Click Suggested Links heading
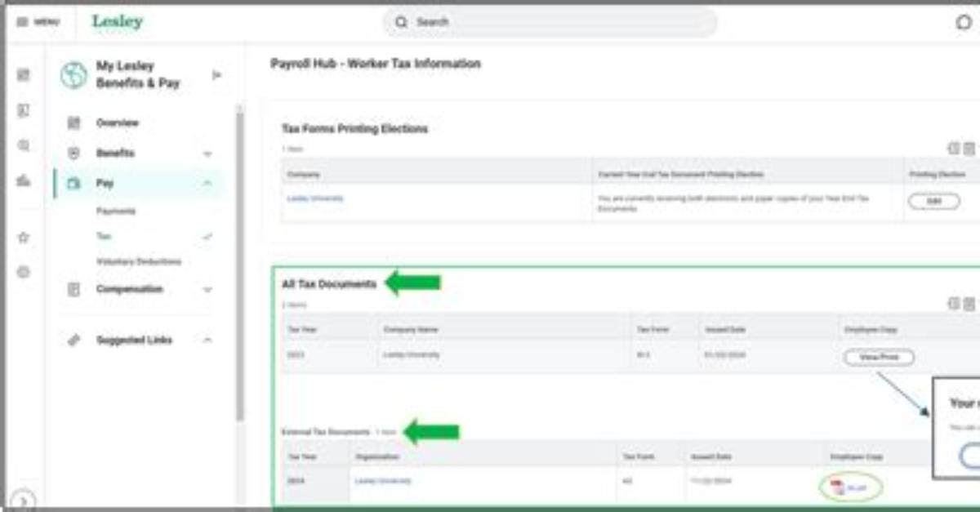980x512 pixels. pyautogui.click(x=134, y=340)
